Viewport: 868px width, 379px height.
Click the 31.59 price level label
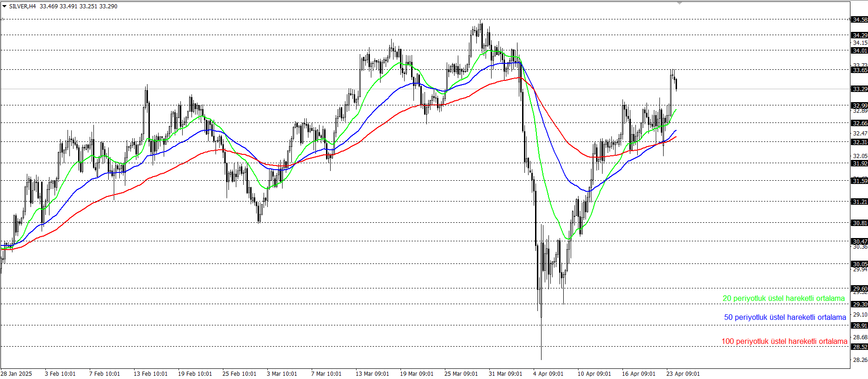point(860,181)
